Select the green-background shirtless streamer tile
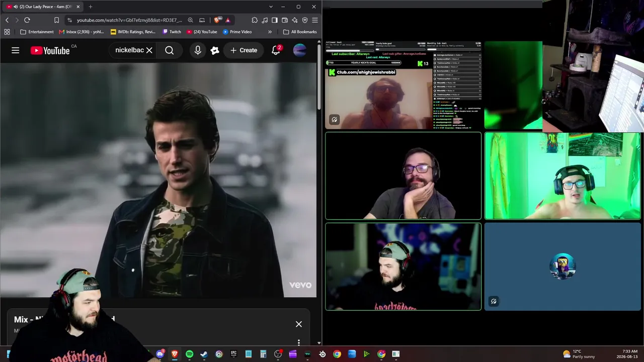The image size is (644, 362). pos(562,176)
